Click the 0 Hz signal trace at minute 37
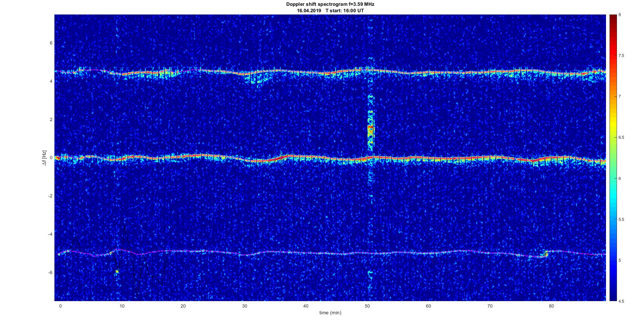Image resolution: width=644 pixels, height=323 pixels. tap(287, 157)
